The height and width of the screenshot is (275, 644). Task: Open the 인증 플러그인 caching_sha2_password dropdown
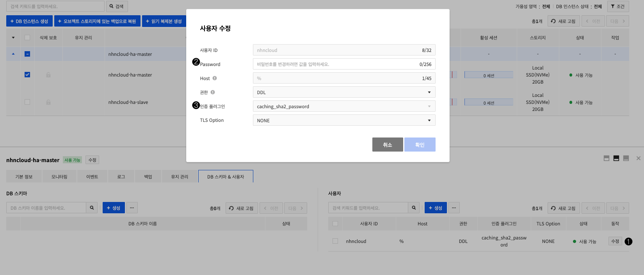pos(344,106)
